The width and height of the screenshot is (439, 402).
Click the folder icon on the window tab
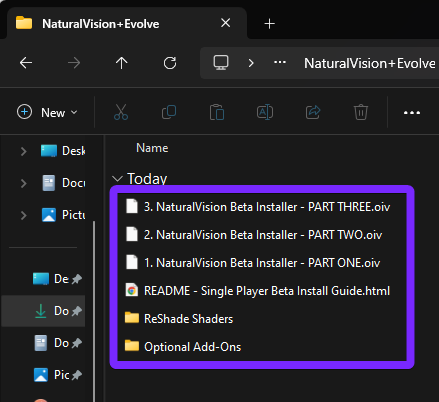click(24, 23)
